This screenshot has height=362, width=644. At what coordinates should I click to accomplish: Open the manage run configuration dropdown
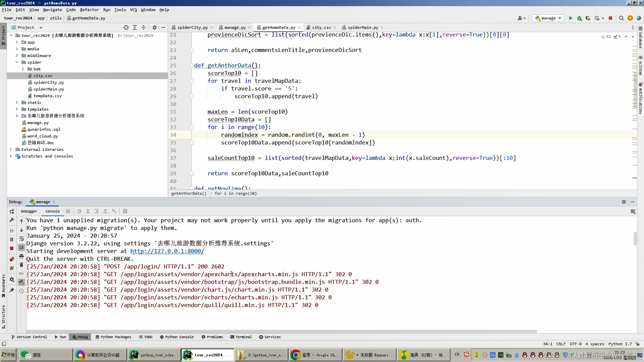[x=548, y=18]
